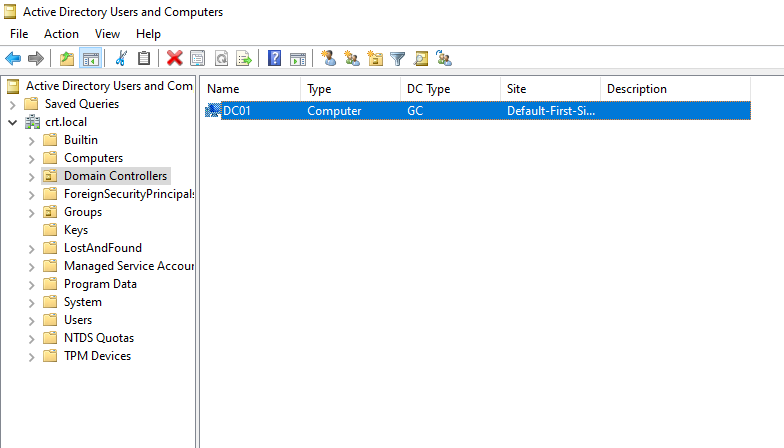The height and width of the screenshot is (448, 784).
Task: Expand the LostAndFound node
Action: pos(32,248)
